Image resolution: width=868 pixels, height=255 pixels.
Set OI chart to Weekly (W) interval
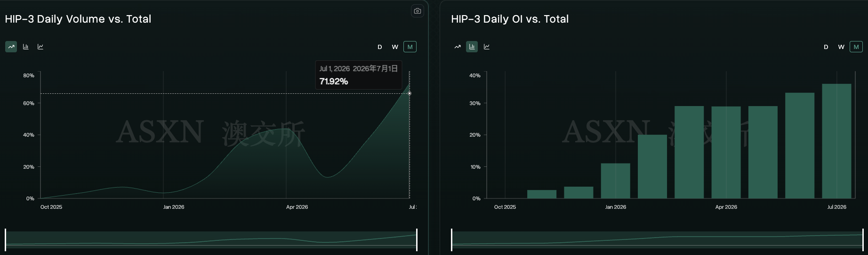click(x=841, y=47)
